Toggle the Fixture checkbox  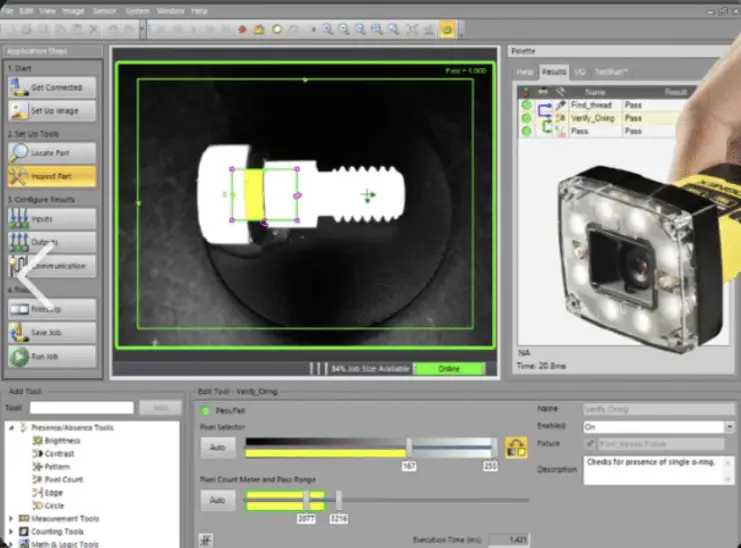point(588,444)
